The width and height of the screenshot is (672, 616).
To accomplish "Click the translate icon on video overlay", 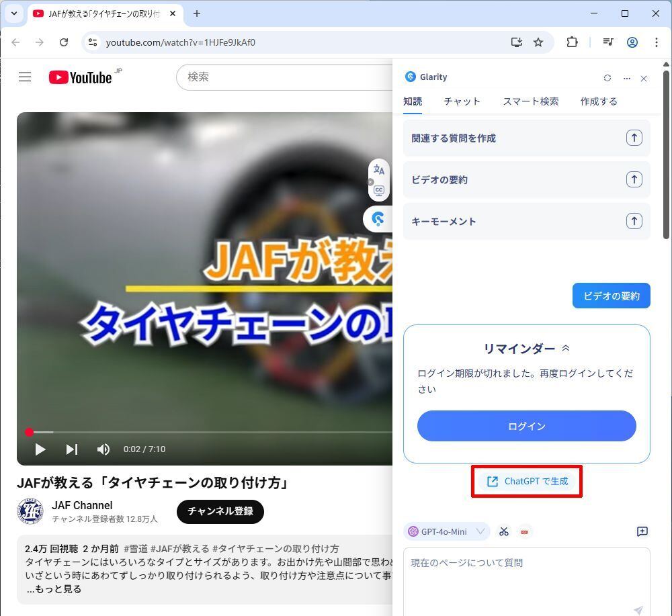I will (x=379, y=170).
